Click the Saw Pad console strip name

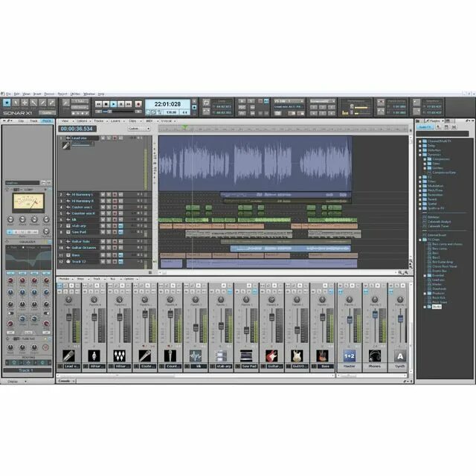click(x=249, y=367)
